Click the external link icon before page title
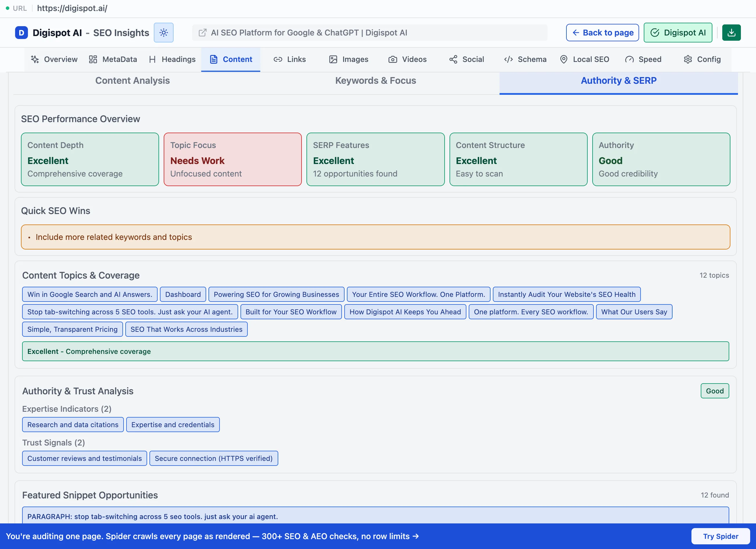 tap(202, 33)
